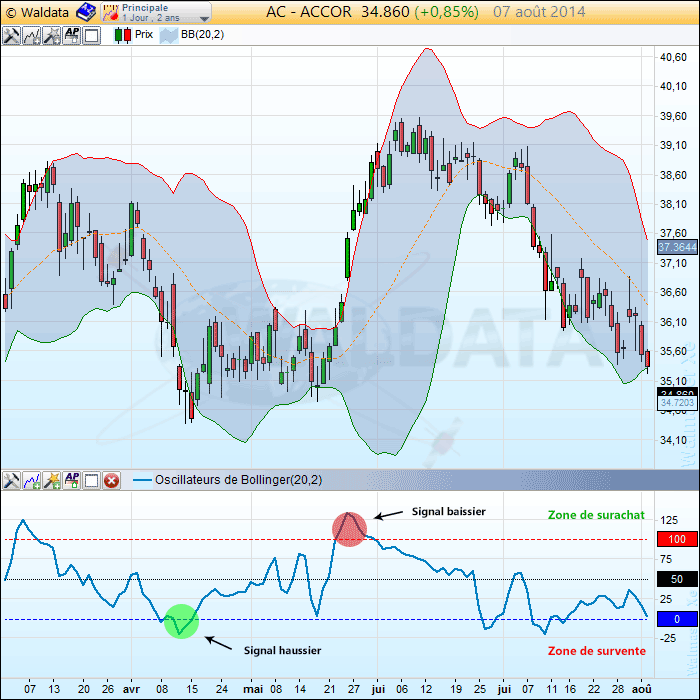Click the 39,10 price axis label
Screen dimensions: 700x700
point(673,145)
